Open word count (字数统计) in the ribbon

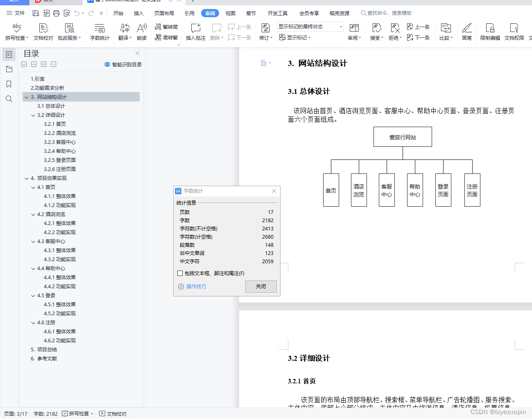[x=100, y=32]
